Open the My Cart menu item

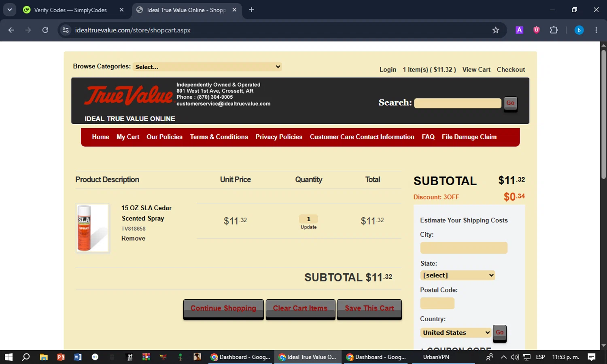(128, 137)
